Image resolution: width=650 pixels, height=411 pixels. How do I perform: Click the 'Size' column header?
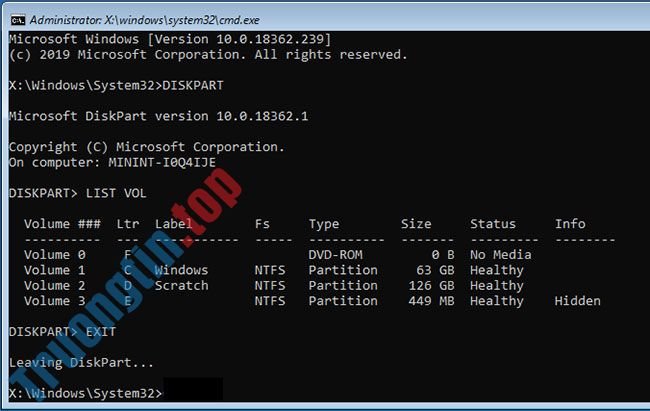416,224
